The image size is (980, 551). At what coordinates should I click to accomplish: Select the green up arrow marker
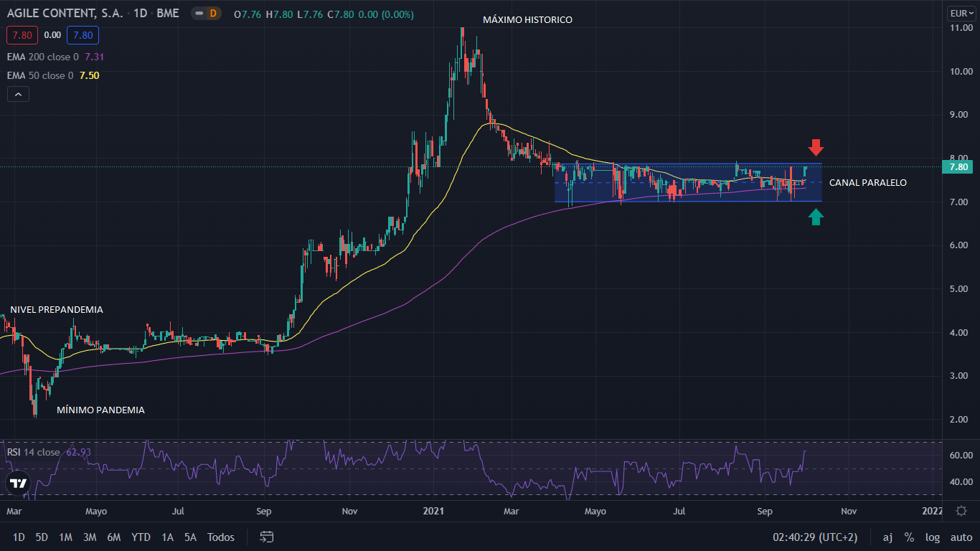click(x=816, y=217)
